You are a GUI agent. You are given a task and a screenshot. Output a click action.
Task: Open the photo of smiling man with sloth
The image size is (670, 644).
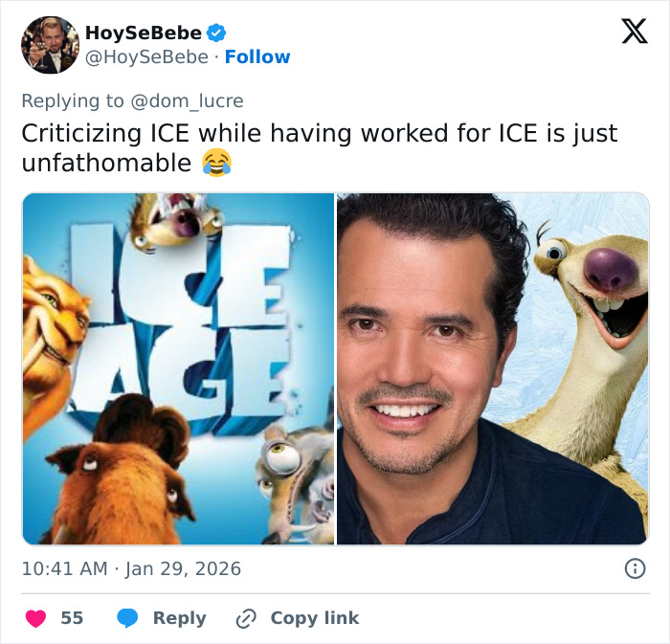pyautogui.click(x=492, y=368)
